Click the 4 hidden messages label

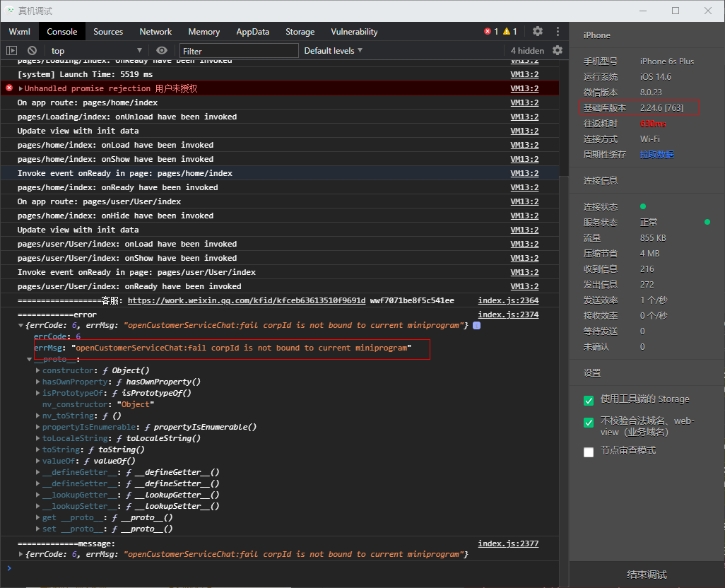527,50
